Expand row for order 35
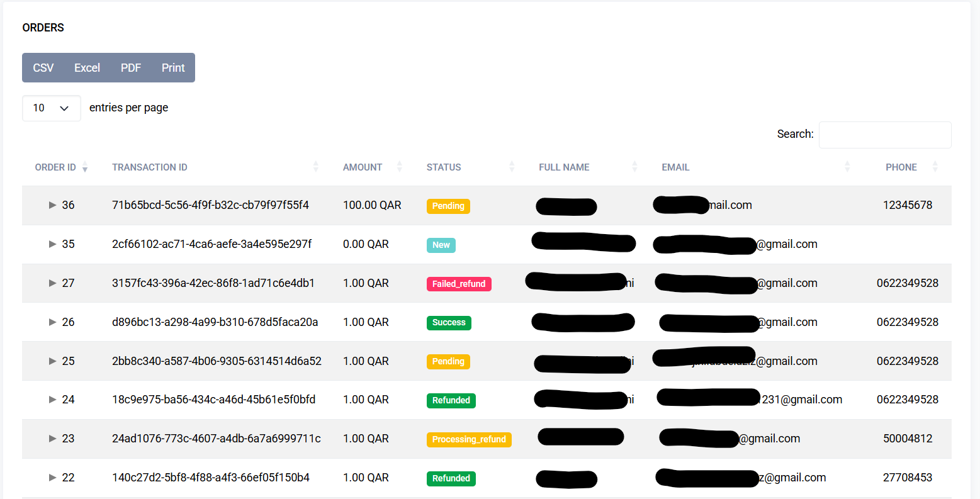The height and width of the screenshot is (499, 980). (x=53, y=244)
